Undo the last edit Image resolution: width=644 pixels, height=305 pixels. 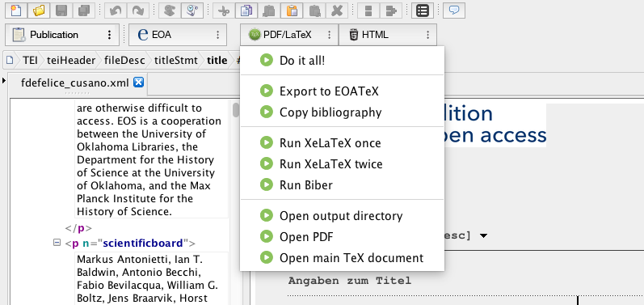click(x=116, y=11)
